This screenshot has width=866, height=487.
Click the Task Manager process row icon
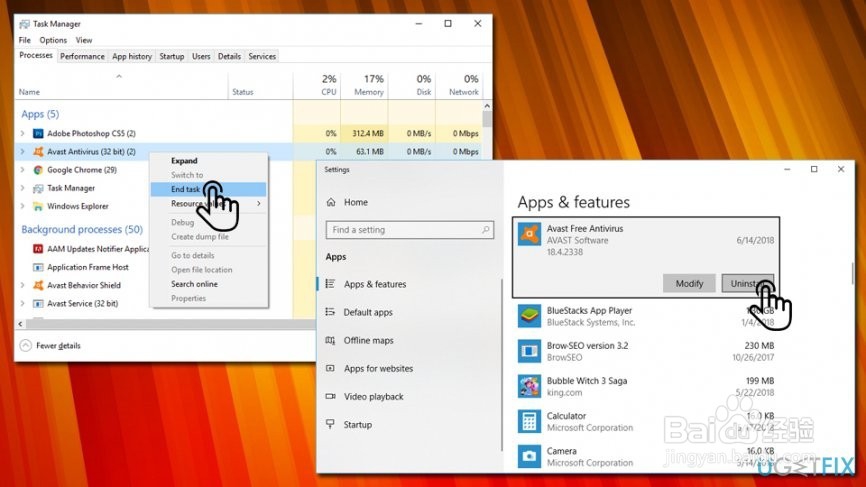(x=38, y=188)
